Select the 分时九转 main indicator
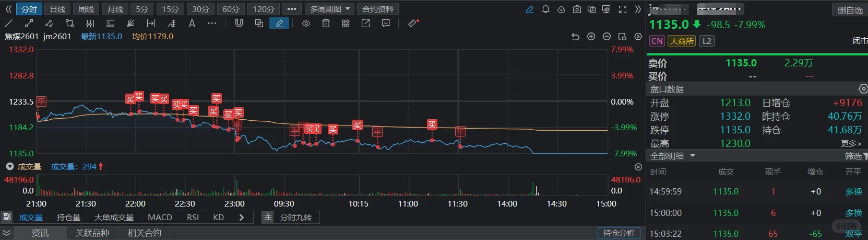This screenshot has height=240, width=868. click(296, 218)
